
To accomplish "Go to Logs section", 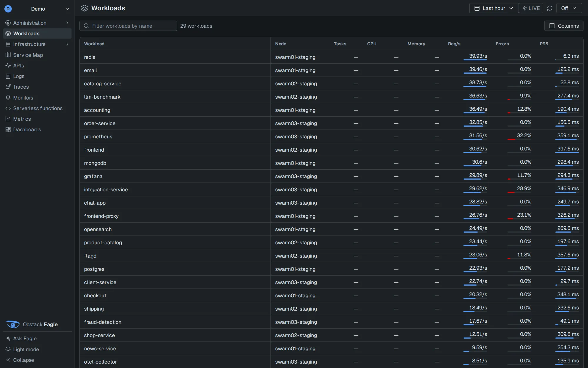I will pyautogui.click(x=37, y=76).
